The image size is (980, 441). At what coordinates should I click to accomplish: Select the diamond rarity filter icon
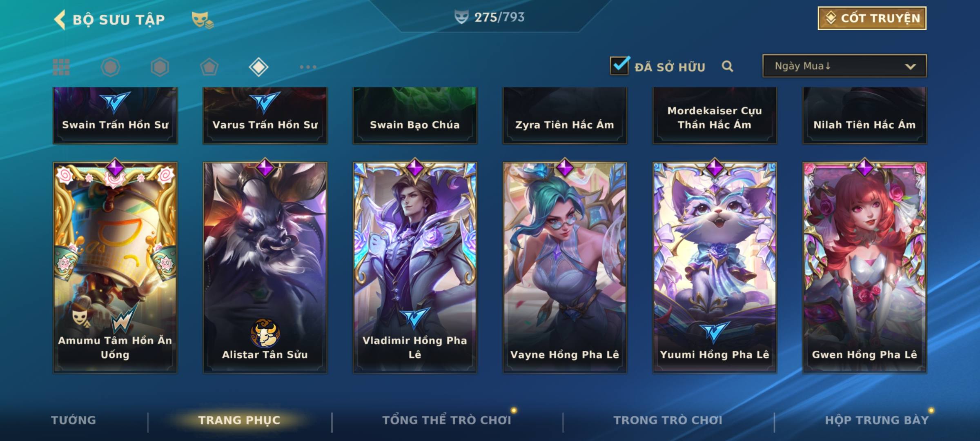(x=258, y=67)
